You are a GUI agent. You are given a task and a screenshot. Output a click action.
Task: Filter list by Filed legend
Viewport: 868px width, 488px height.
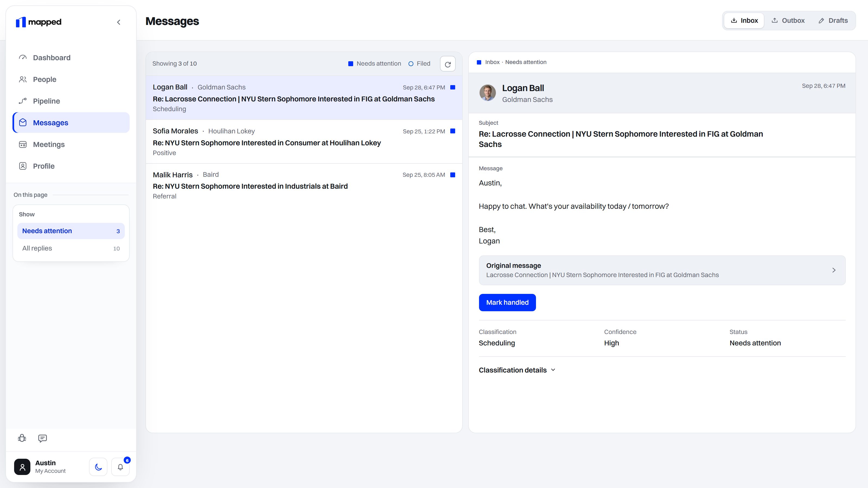[419, 64]
